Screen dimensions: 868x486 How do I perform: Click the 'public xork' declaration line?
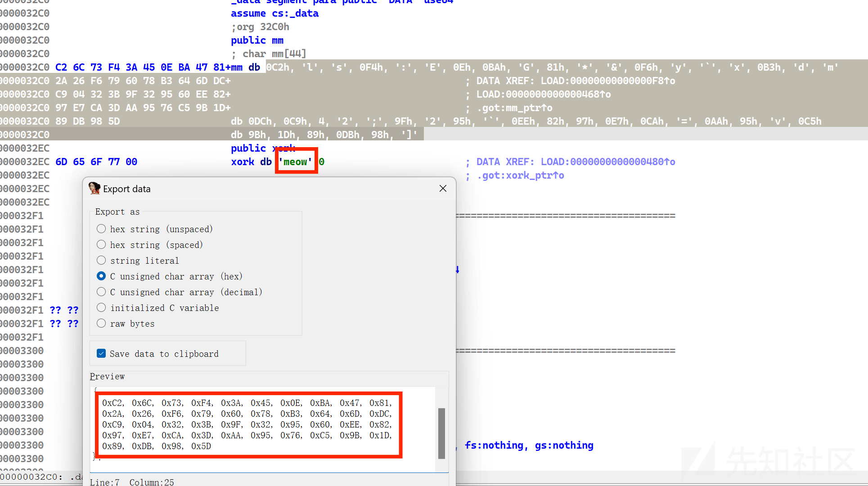pos(263,148)
